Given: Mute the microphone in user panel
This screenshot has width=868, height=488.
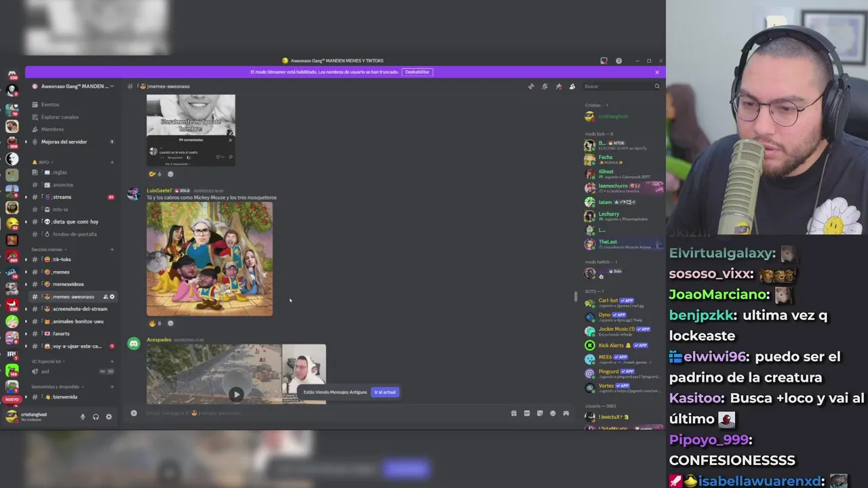Looking at the screenshot, I should pyautogui.click(x=83, y=417).
